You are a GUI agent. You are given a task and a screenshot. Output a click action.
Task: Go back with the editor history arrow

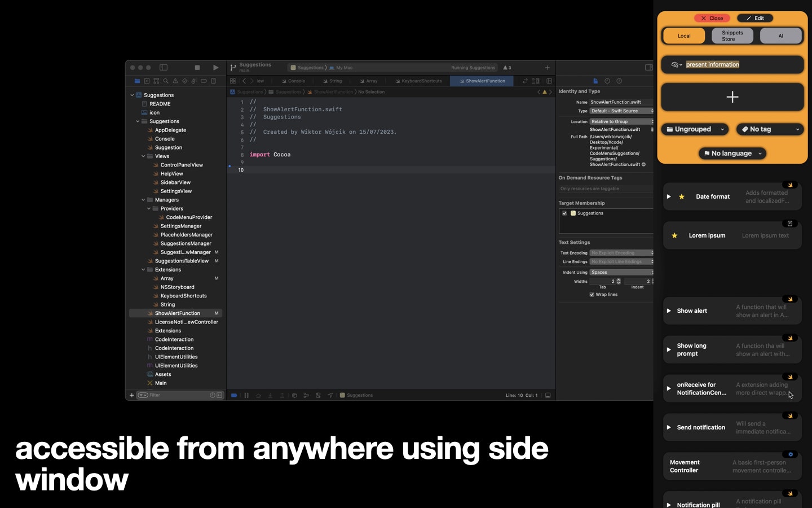244,81
